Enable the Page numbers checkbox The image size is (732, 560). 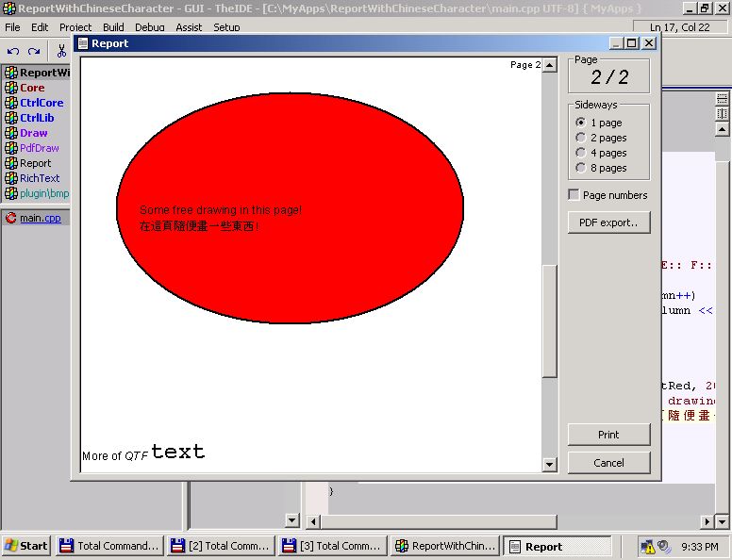tap(574, 195)
